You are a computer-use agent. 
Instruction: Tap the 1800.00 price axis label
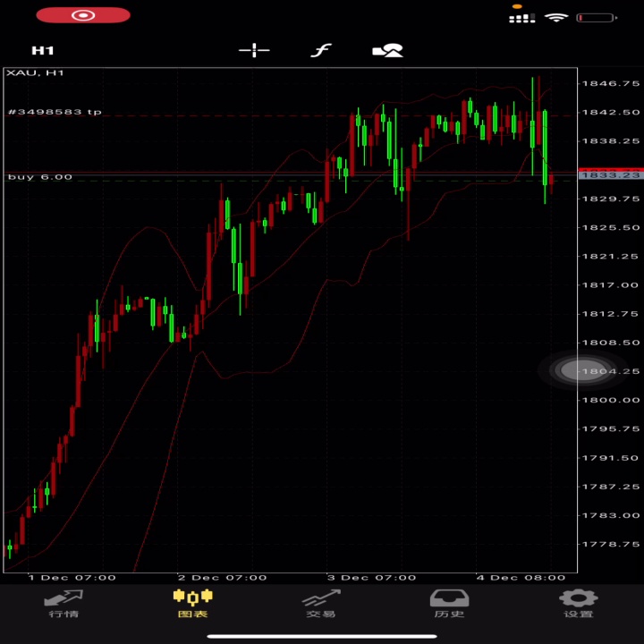(611, 400)
